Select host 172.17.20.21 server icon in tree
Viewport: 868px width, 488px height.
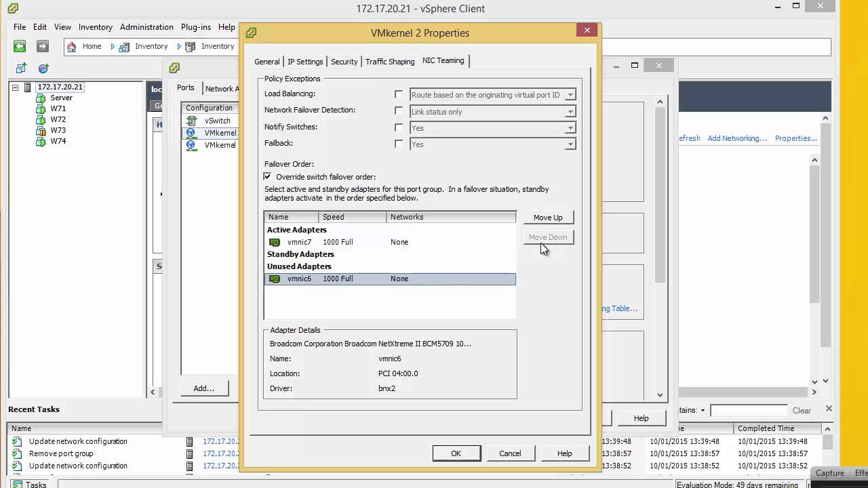click(x=28, y=87)
